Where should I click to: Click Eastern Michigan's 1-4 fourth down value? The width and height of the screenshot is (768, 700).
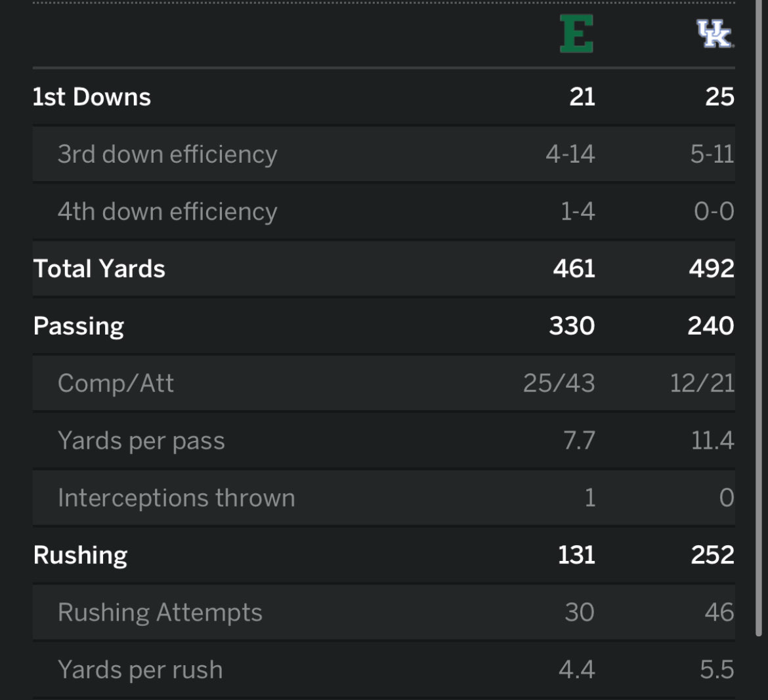pyautogui.click(x=578, y=211)
